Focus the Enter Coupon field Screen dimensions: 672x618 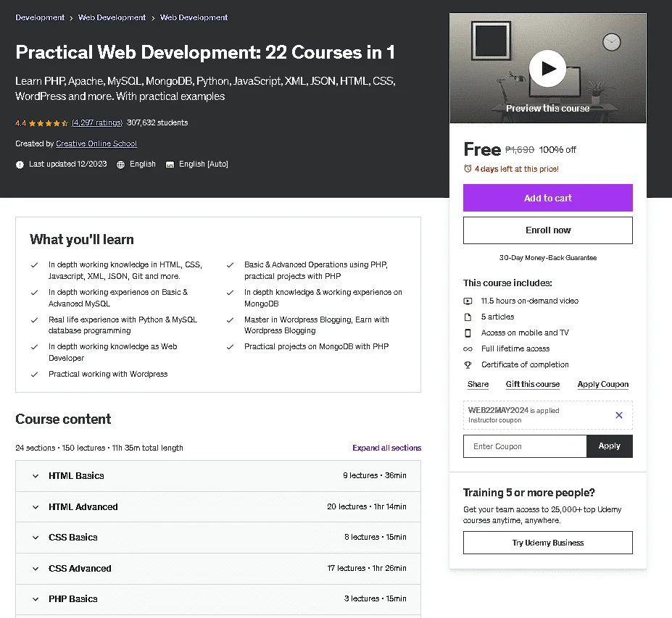pyautogui.click(x=525, y=446)
